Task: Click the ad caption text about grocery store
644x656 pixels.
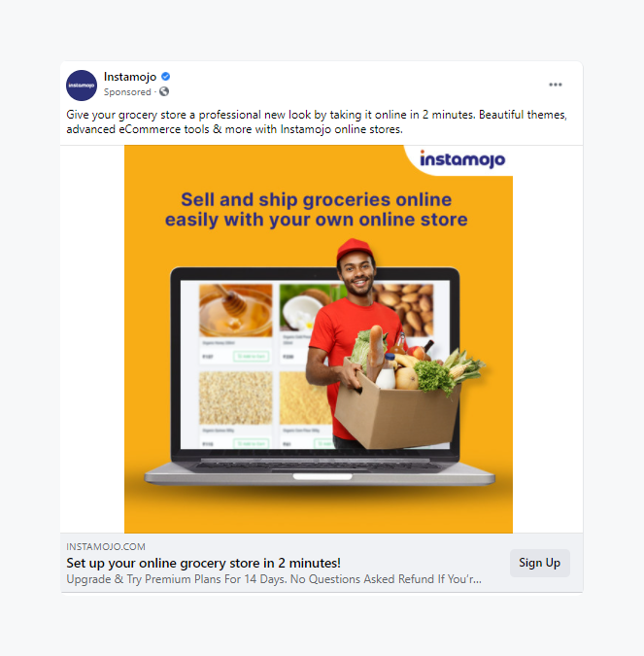Action: (317, 121)
